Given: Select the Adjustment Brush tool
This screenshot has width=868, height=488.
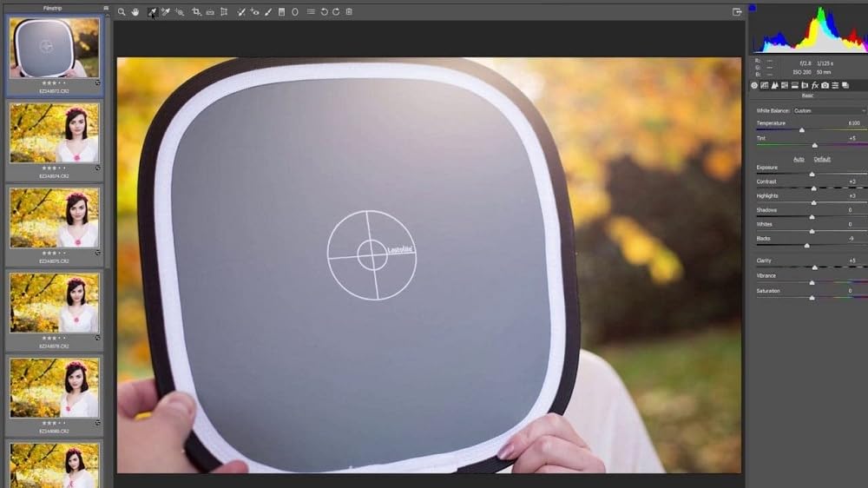Looking at the screenshot, I should coord(268,12).
